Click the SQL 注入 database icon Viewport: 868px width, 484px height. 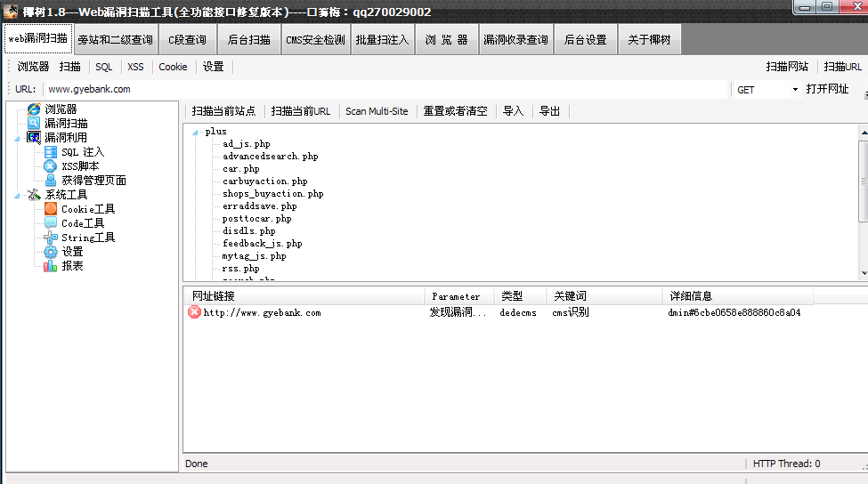point(51,151)
